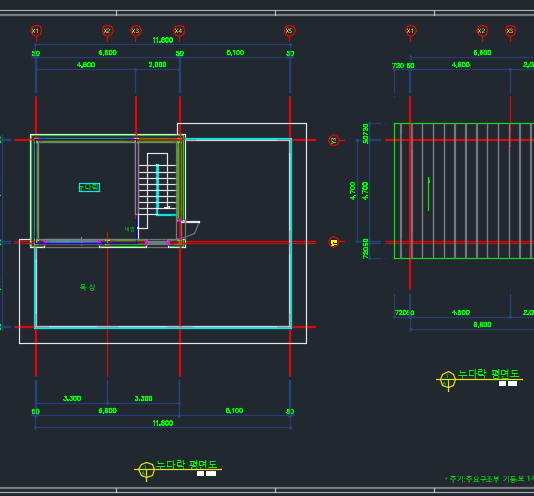Select the cyan handrail line in the staircase
Viewport: 534px width, 496px height.
(x=158, y=189)
